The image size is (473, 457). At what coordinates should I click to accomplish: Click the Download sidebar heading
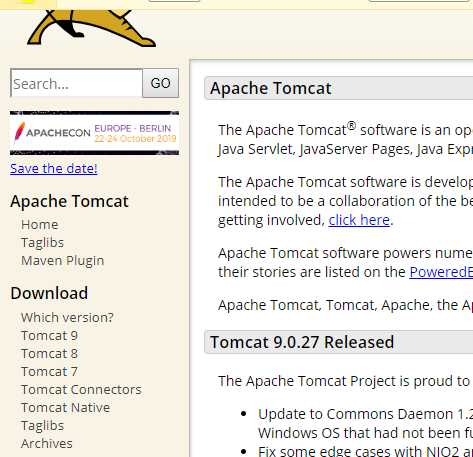coord(49,293)
